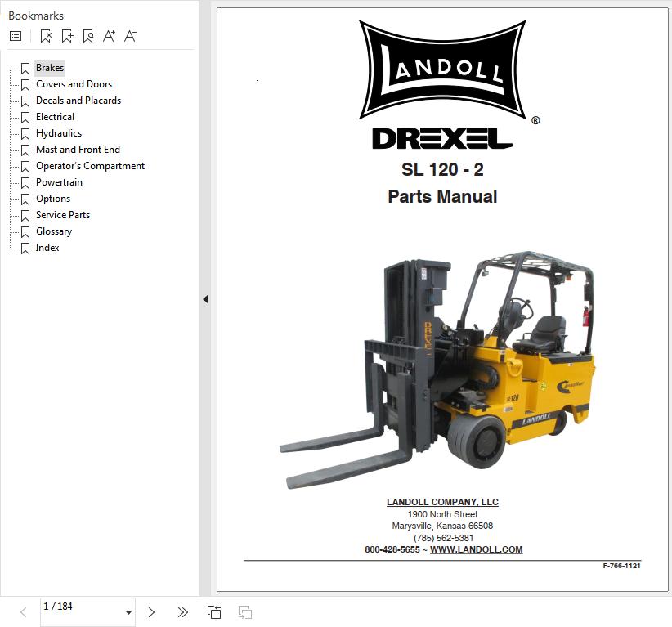Click bookmark icon beside Decals and Placards
This screenshot has width=672, height=627.
click(25, 101)
